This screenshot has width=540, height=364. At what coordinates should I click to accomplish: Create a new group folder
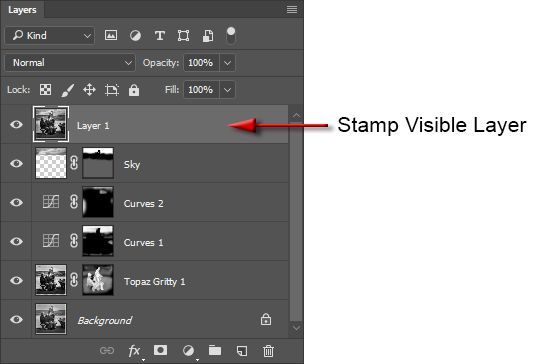(x=215, y=350)
